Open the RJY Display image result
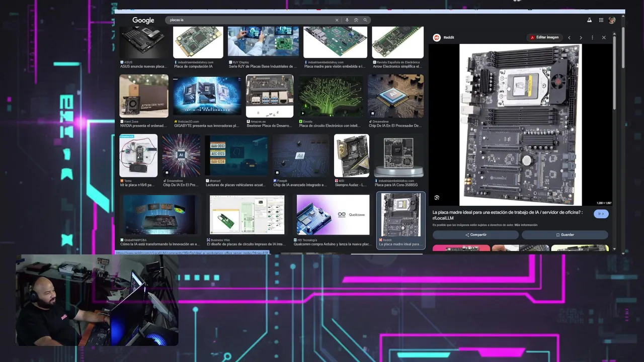Viewport: 644px width, 362px height. 263,42
